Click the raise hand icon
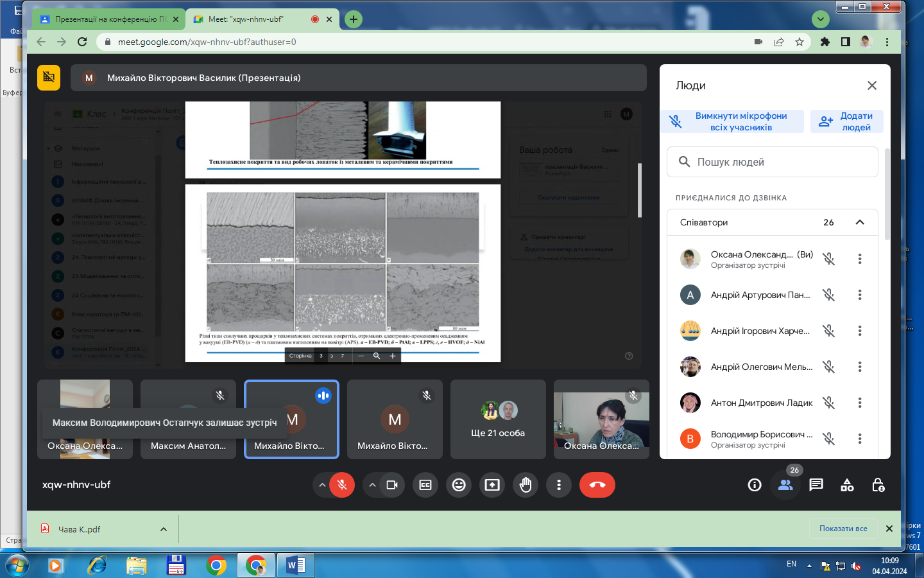Image resolution: width=924 pixels, height=578 pixels. (x=526, y=485)
